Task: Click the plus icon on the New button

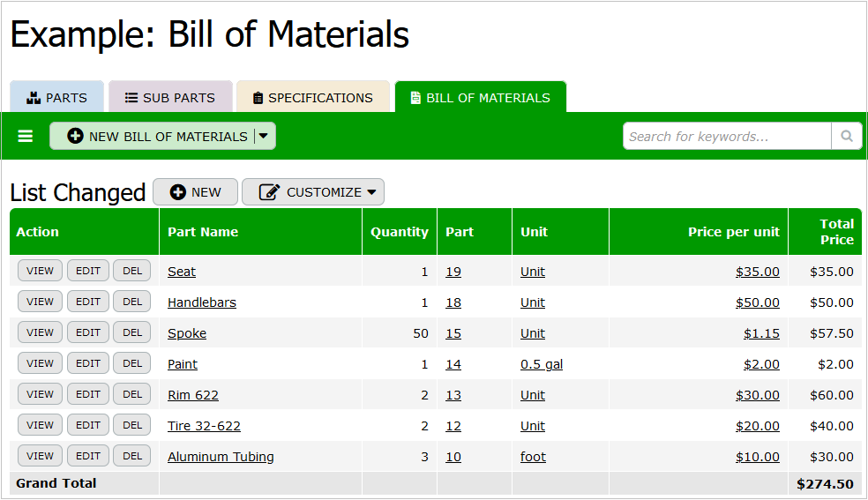Action: (x=178, y=192)
